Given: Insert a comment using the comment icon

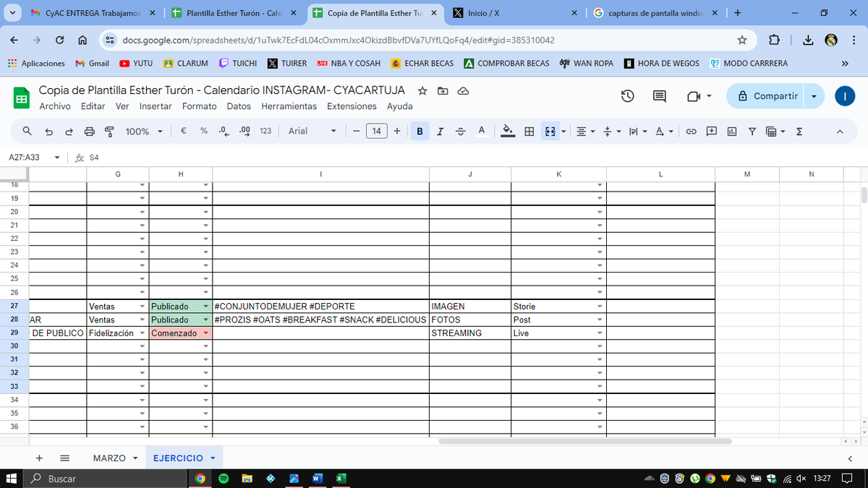Looking at the screenshot, I should [x=712, y=132].
